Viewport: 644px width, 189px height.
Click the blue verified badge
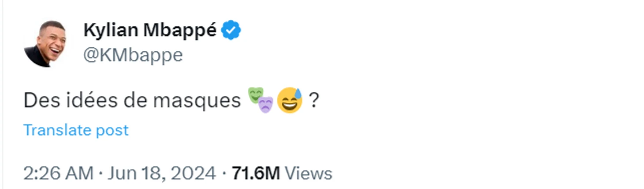click(x=231, y=31)
